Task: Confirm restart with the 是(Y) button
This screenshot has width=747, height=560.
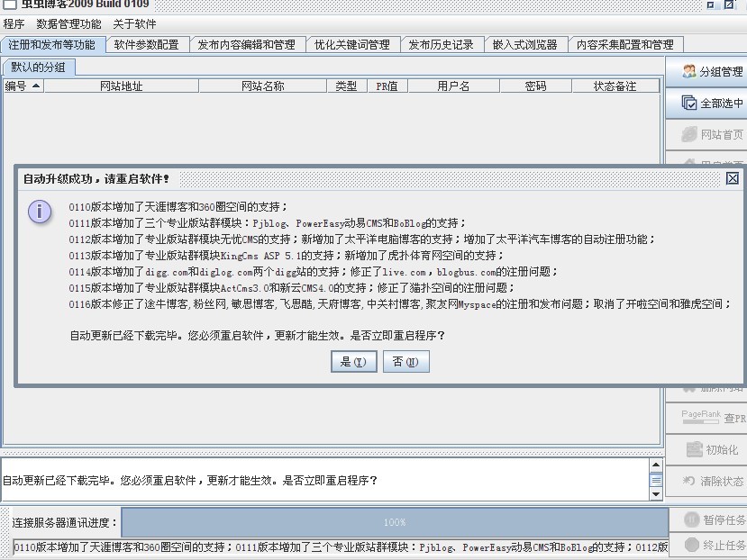Action: point(353,361)
